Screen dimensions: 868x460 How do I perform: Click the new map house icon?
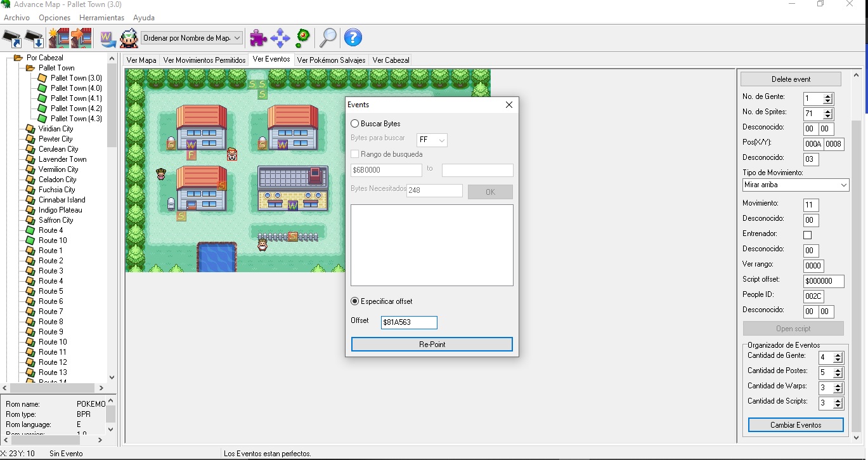(x=59, y=38)
